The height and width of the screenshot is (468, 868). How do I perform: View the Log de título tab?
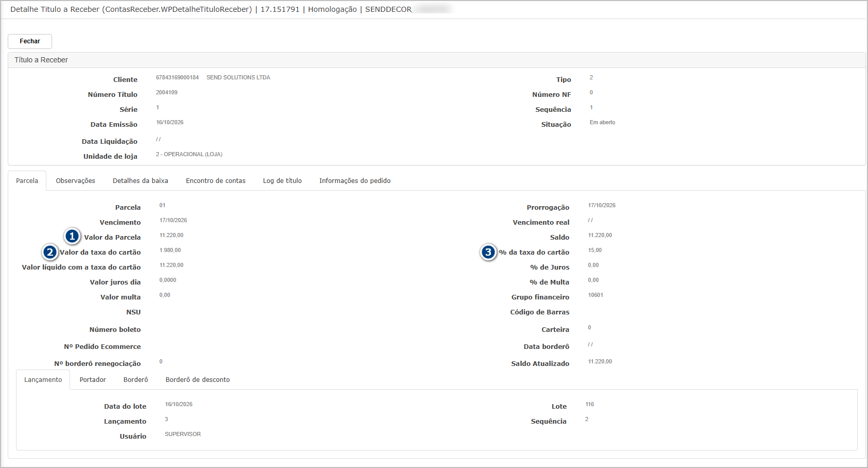tap(282, 181)
